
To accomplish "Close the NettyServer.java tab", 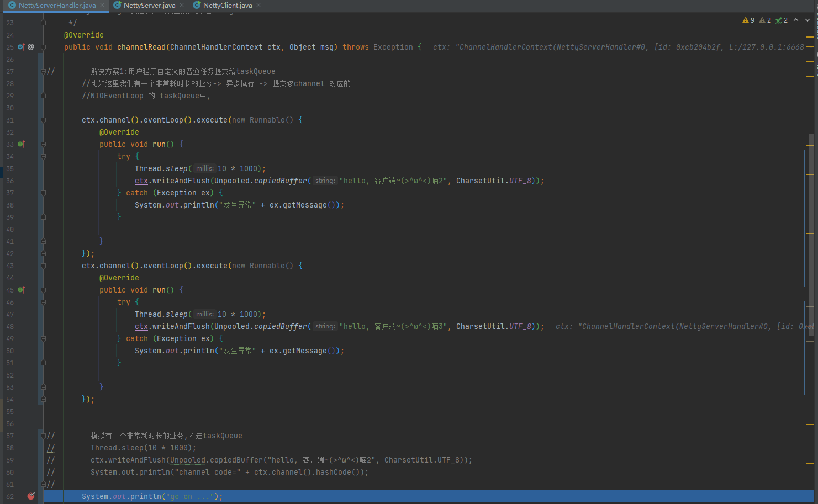I will tap(182, 6).
